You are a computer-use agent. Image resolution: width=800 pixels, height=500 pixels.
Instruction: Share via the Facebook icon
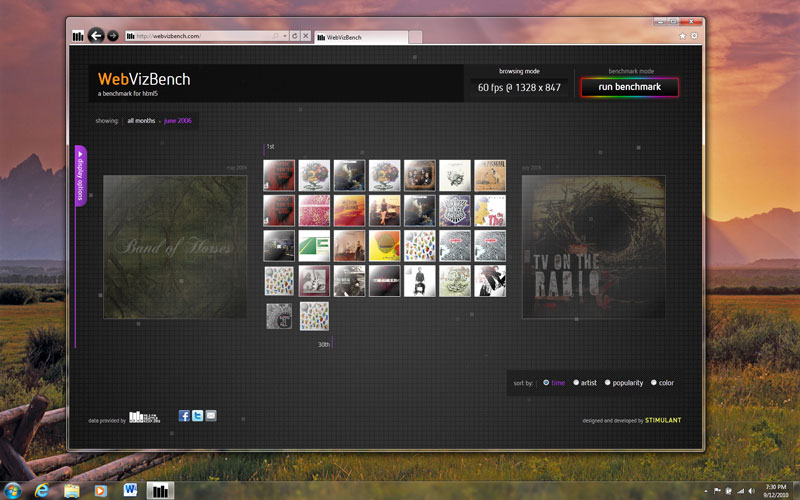(184, 416)
